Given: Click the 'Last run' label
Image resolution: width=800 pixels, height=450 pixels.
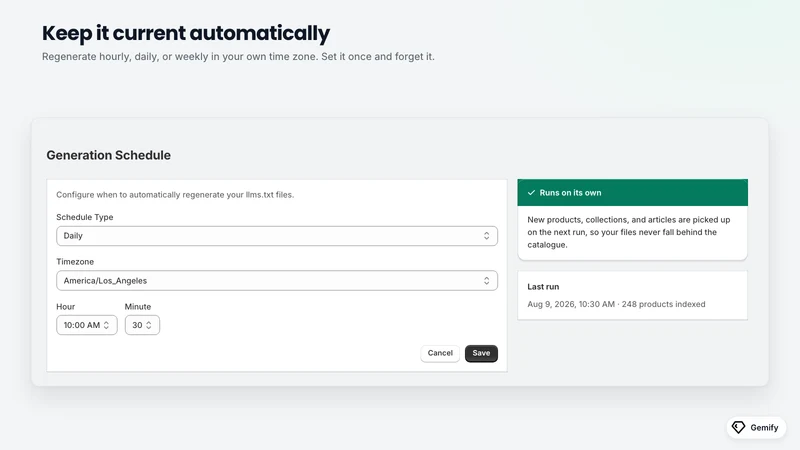Looking at the screenshot, I should pos(543,287).
